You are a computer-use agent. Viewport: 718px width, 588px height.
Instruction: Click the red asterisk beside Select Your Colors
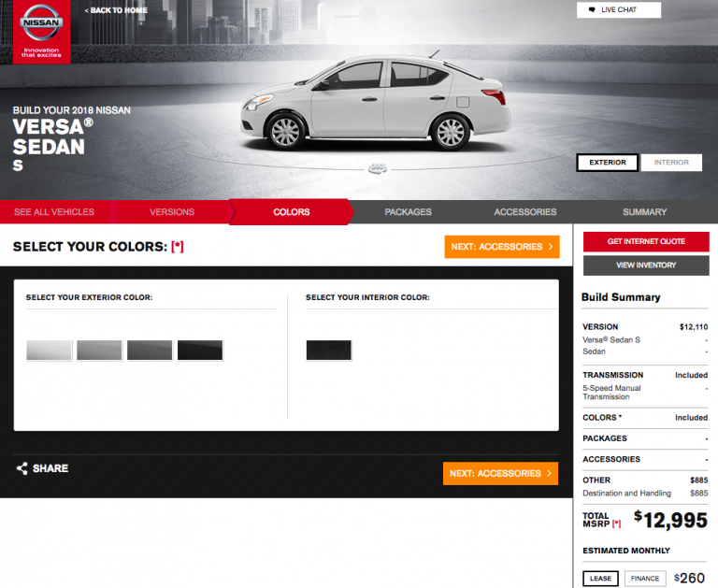click(178, 247)
